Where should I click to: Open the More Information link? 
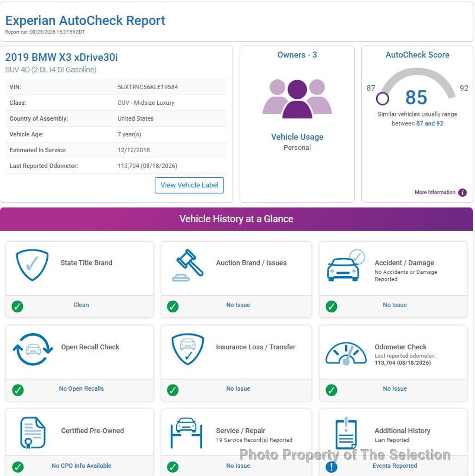click(435, 192)
